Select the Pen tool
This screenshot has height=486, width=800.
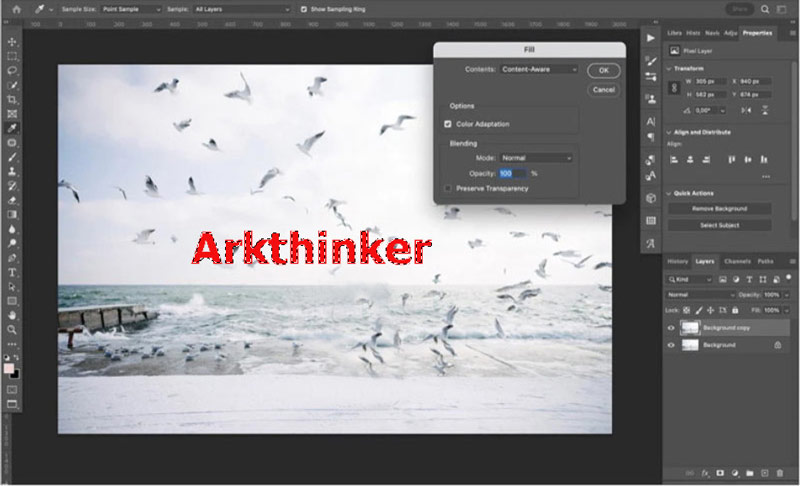(x=12, y=258)
